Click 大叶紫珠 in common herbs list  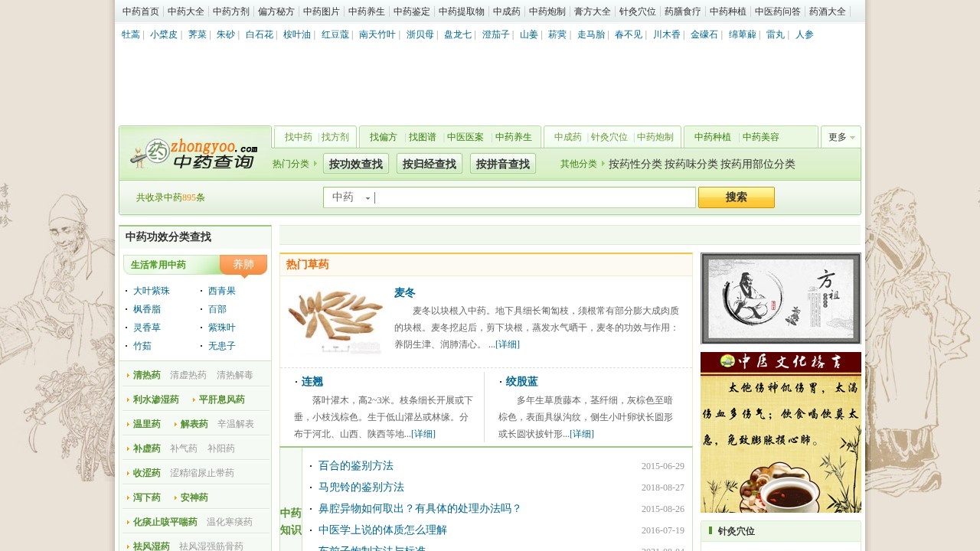coord(152,291)
